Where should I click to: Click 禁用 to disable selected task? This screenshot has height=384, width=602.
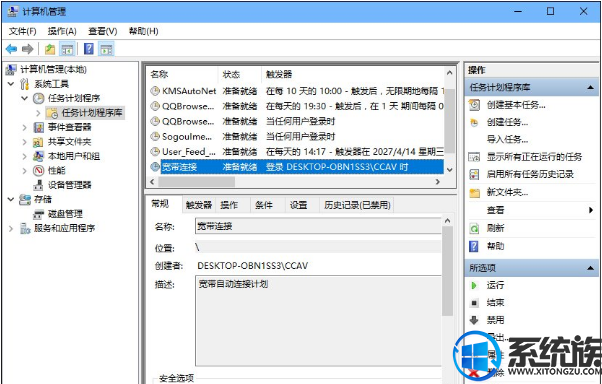coord(495,320)
